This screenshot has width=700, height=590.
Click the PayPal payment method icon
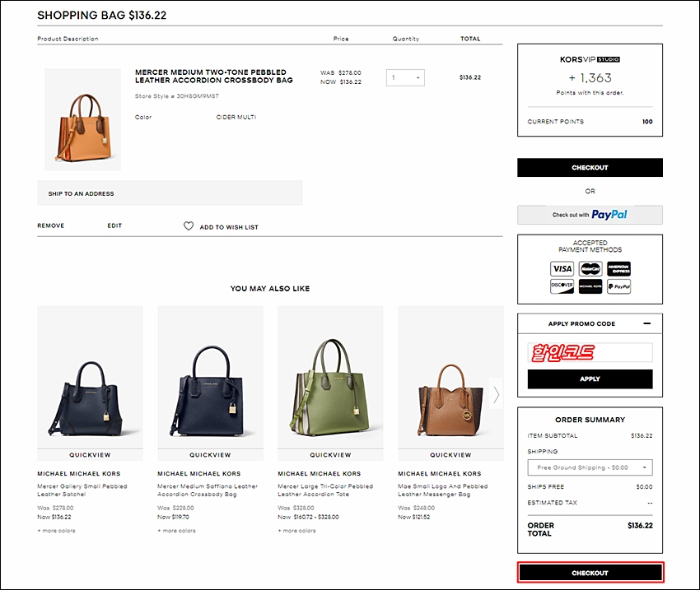click(618, 286)
